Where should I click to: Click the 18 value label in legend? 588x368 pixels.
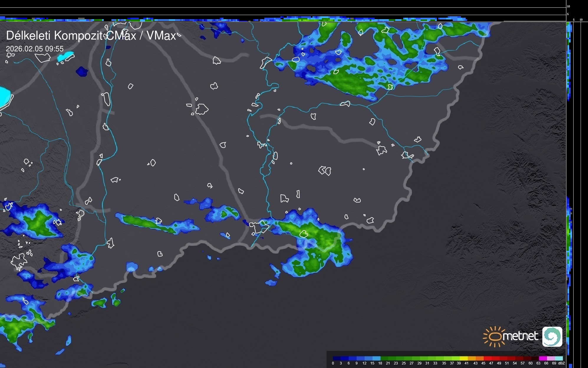pos(380,363)
